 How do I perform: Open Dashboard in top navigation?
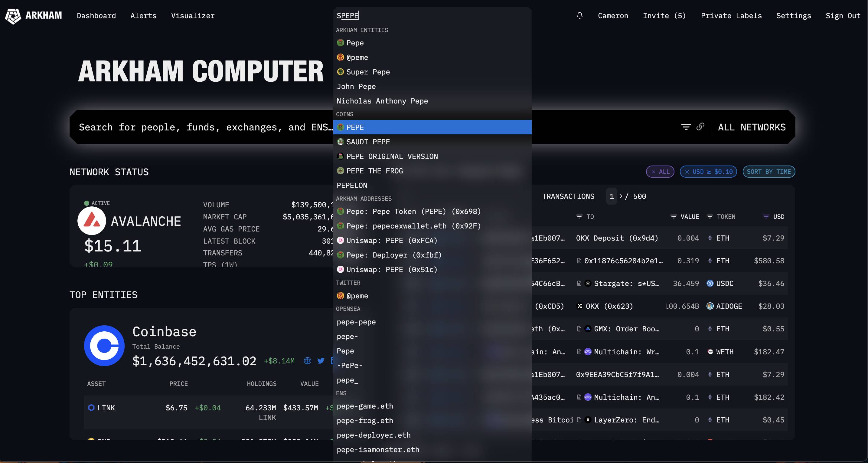96,15
